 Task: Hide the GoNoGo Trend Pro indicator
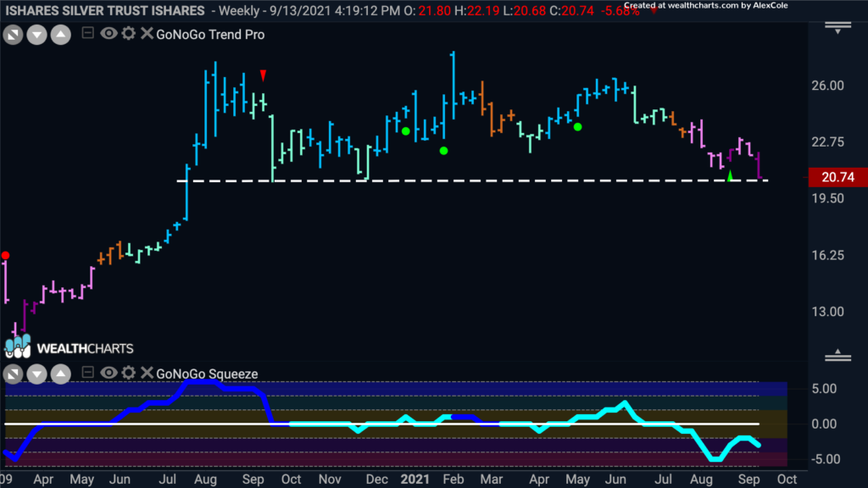click(x=108, y=33)
